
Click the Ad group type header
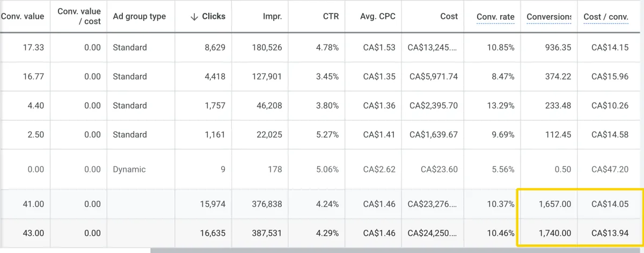(x=140, y=17)
